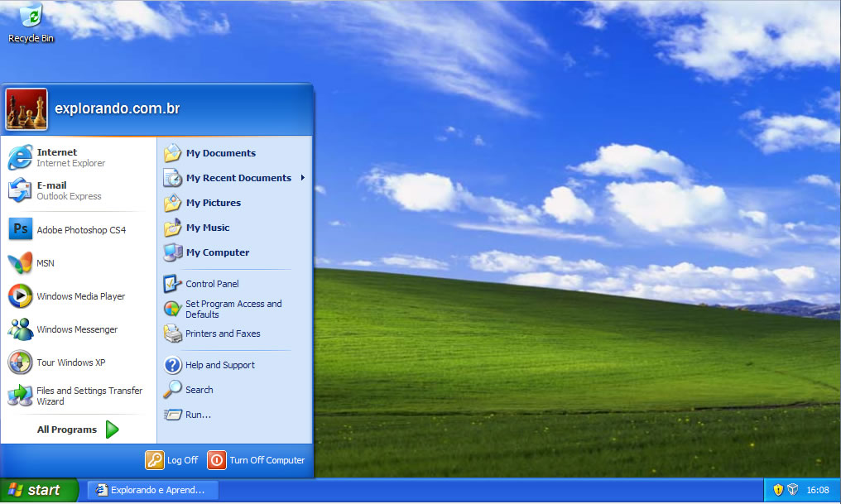Open Help and Support
The width and height of the screenshot is (841, 504).
[219, 365]
